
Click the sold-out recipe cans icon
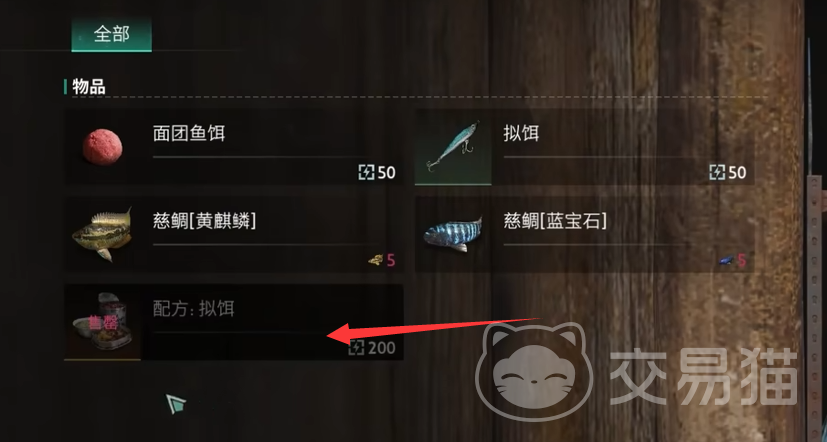(x=102, y=323)
